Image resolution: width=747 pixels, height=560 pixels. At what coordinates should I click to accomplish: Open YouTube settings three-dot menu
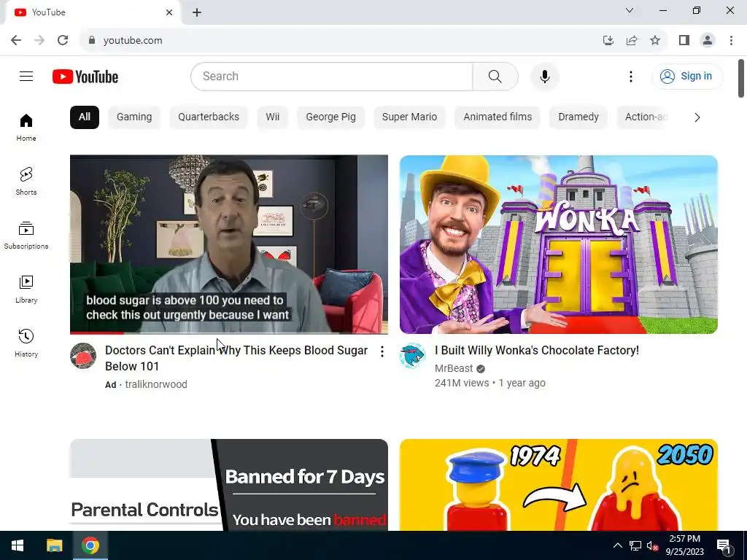pos(631,76)
